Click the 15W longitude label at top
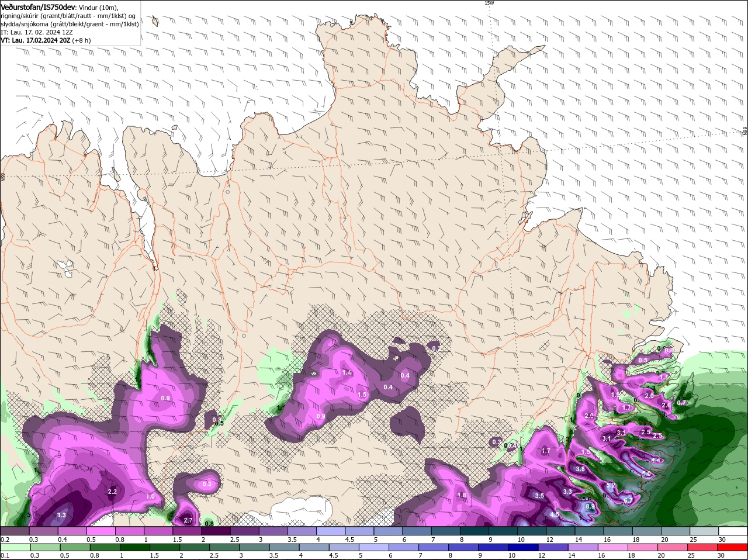The width and height of the screenshot is (748, 560). tap(489, 3)
